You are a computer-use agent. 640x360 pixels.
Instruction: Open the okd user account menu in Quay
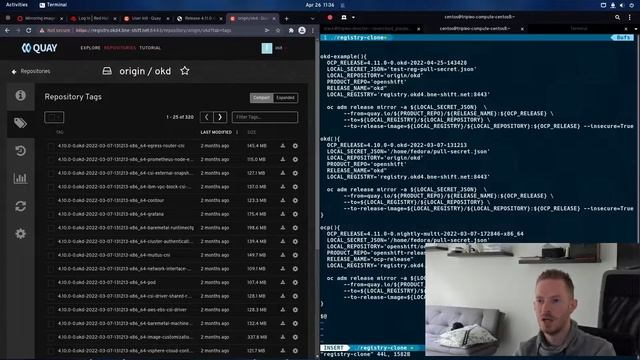(x=272, y=48)
